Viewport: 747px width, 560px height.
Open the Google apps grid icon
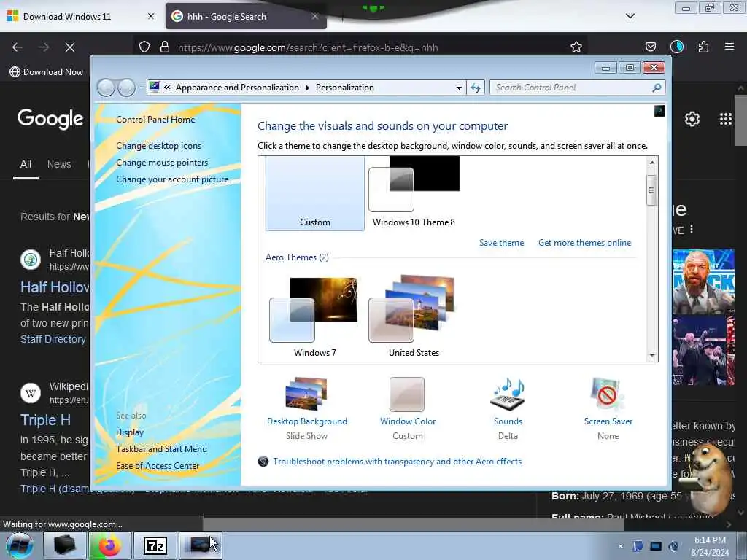[726, 119]
